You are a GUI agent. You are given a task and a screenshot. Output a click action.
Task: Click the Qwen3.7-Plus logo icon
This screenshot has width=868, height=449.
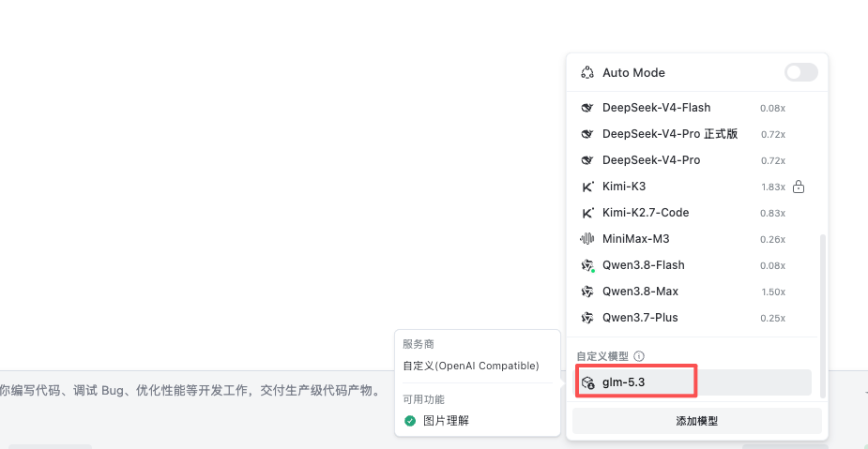pos(586,318)
